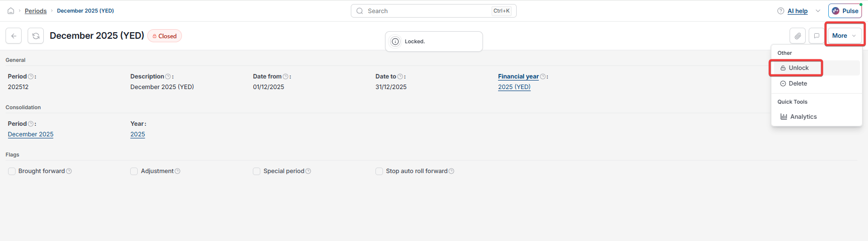Screen dimensions: 868x241
Task: Toggle the Stop auto roll forward checkbox
Action: point(379,171)
